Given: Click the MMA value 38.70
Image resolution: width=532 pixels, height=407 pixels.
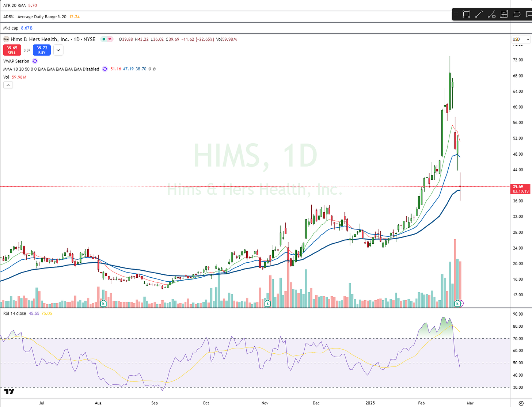Looking at the screenshot, I should (x=141, y=69).
